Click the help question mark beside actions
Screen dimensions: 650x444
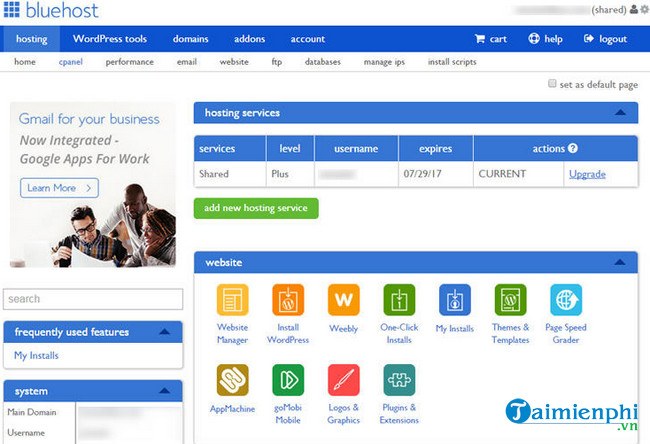point(573,148)
